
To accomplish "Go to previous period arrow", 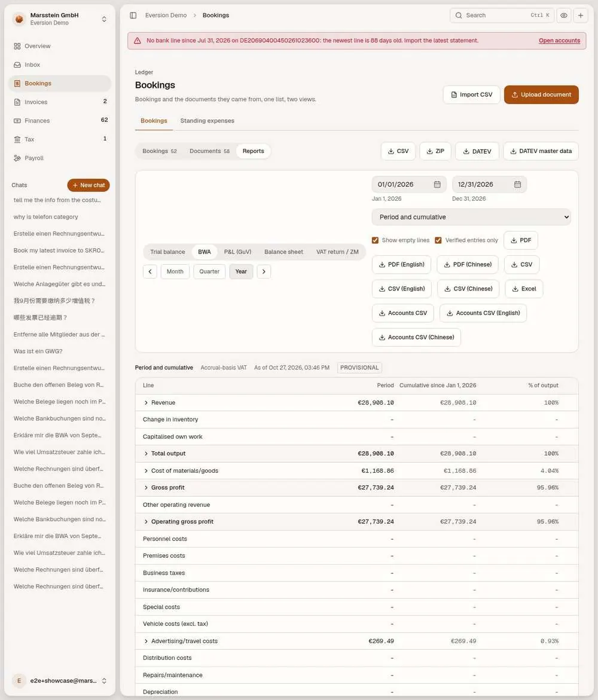I will (150, 271).
